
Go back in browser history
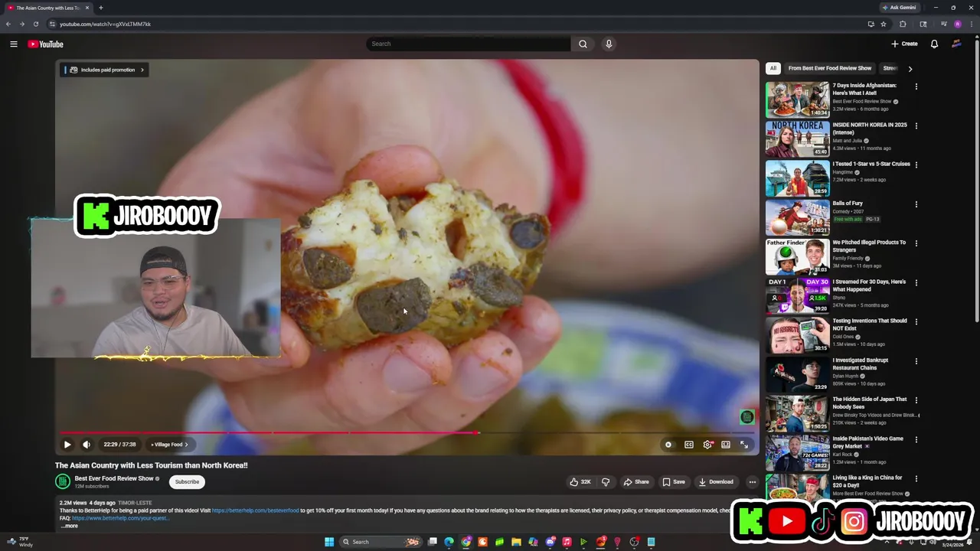(8, 24)
